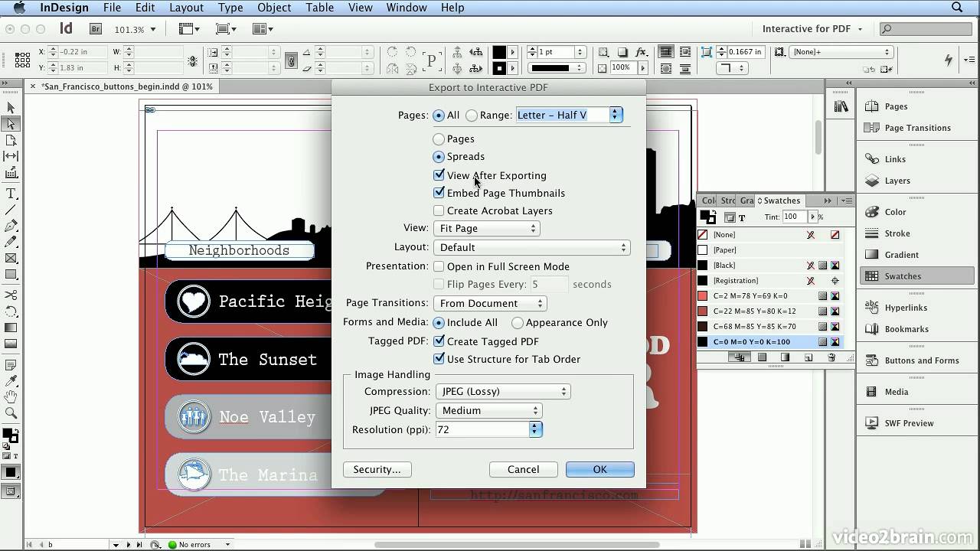Enable Open in Full Screen Mode
Image resolution: width=980 pixels, height=551 pixels.
pos(439,266)
